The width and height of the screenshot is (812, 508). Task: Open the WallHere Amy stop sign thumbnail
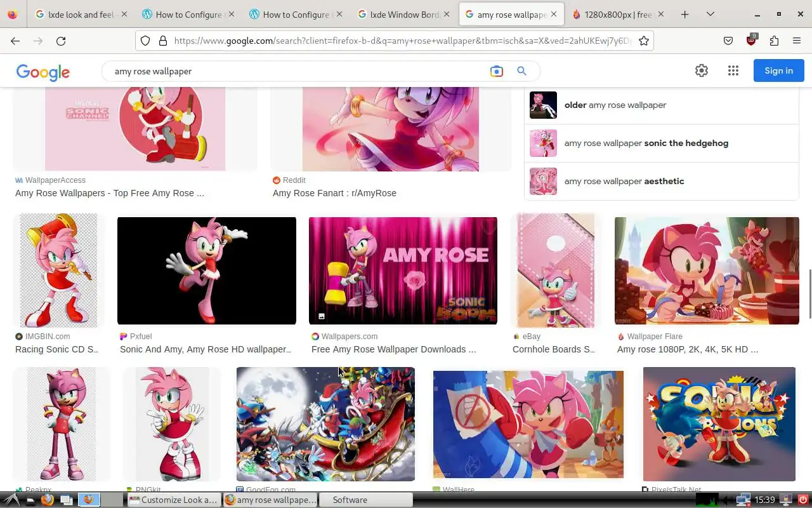(x=528, y=424)
